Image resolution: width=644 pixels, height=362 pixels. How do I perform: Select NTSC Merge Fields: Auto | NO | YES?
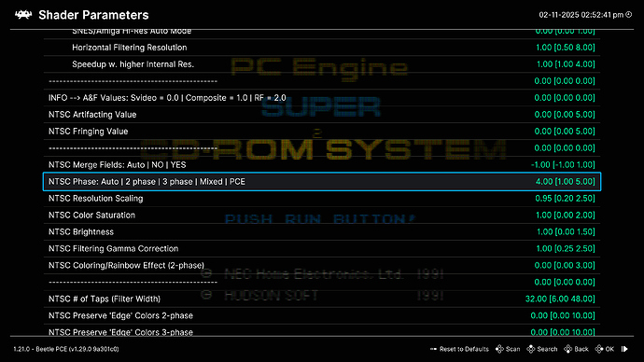click(322, 165)
